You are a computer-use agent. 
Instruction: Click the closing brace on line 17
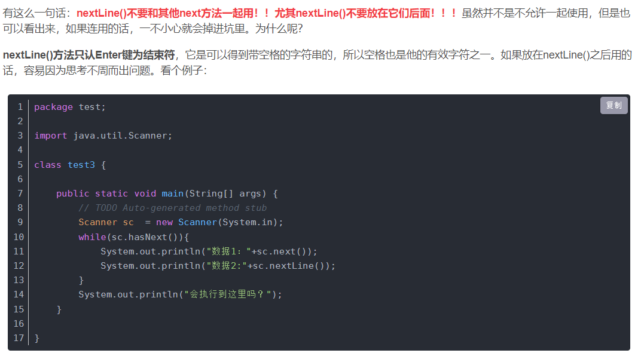point(36,338)
